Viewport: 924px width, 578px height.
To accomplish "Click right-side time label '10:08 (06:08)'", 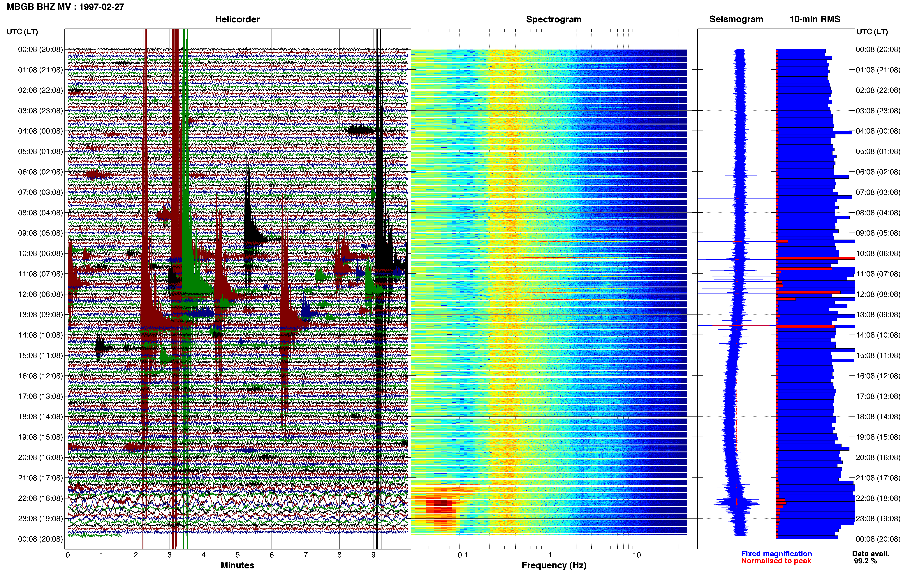I will [x=878, y=253].
